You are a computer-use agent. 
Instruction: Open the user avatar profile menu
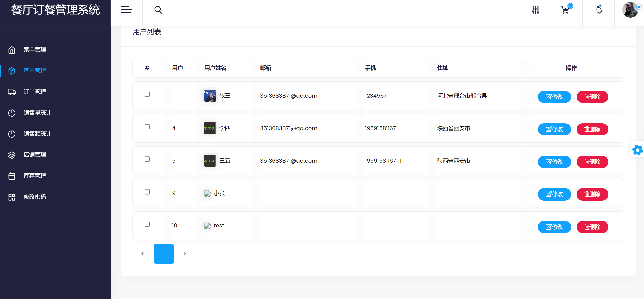pyautogui.click(x=630, y=10)
